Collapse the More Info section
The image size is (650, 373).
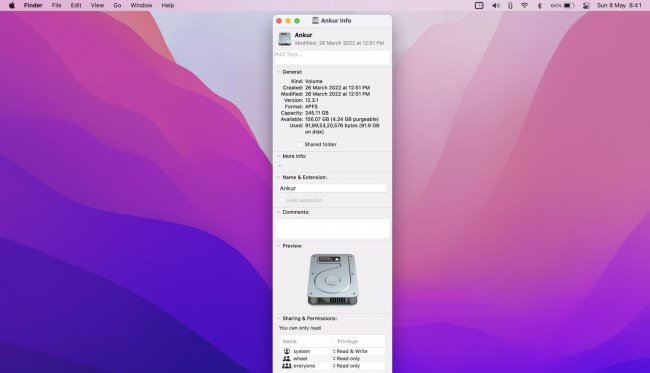pos(279,156)
